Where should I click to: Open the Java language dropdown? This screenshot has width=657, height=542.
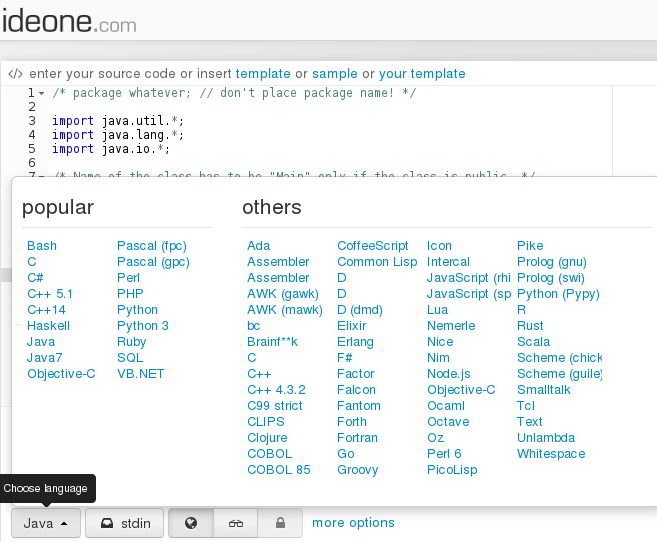tap(46, 523)
